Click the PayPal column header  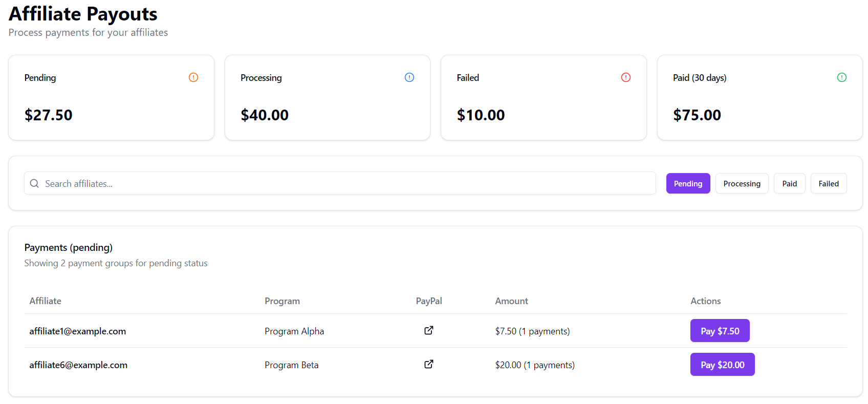(x=429, y=301)
